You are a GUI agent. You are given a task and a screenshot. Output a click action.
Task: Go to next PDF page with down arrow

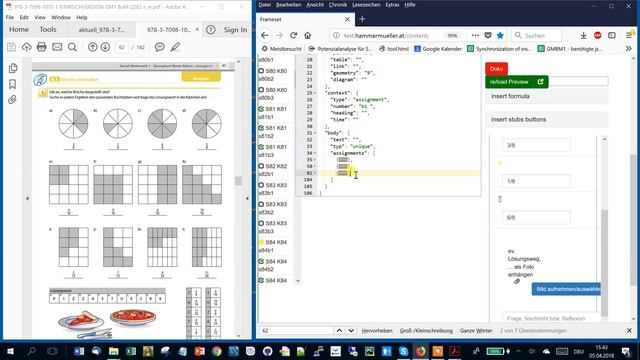click(x=105, y=47)
